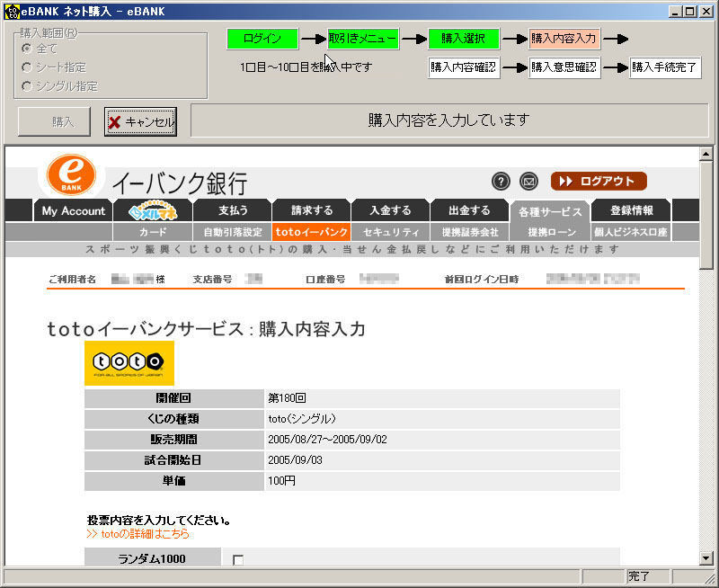This screenshot has height=588, width=719.
Task: Click the scrollbar down arrow
Action: 706,558
